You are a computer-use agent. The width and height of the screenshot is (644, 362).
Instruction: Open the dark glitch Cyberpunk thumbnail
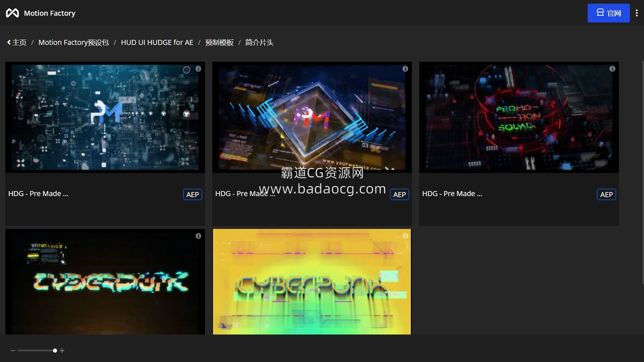(105, 282)
